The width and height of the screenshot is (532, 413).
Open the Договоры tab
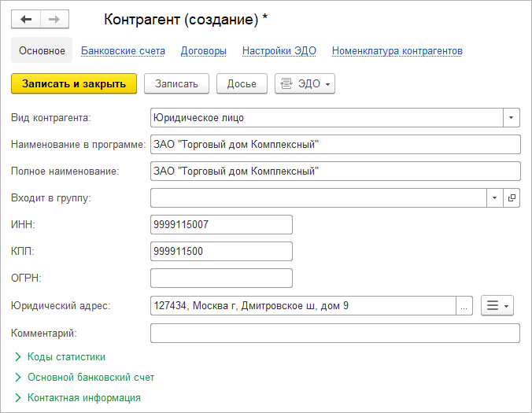tap(204, 51)
